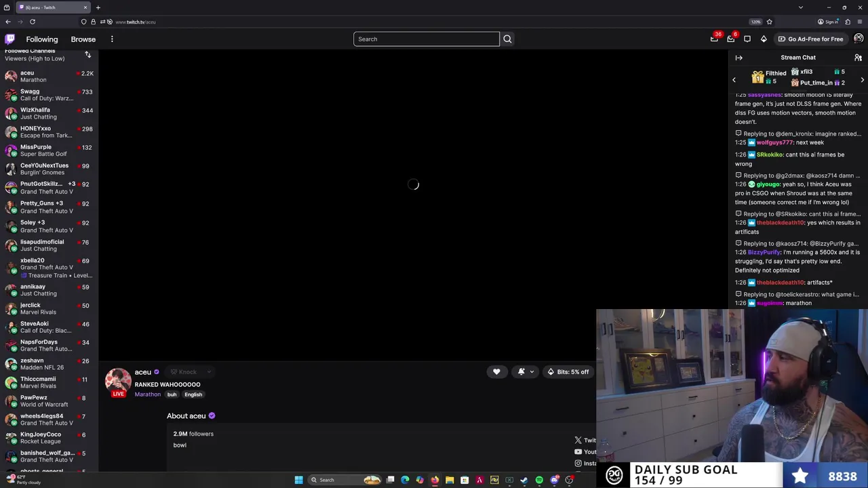This screenshot has height=488, width=868.
Task: Focus the Twitch Search field
Action: pos(426,39)
